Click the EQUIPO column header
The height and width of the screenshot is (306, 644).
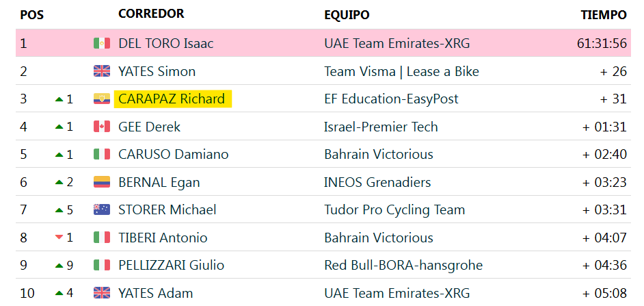[347, 15]
